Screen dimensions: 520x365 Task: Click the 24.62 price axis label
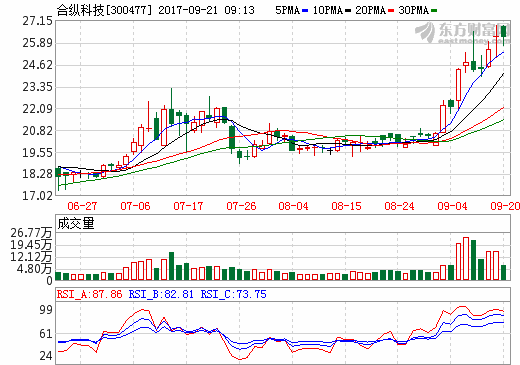click(x=37, y=65)
